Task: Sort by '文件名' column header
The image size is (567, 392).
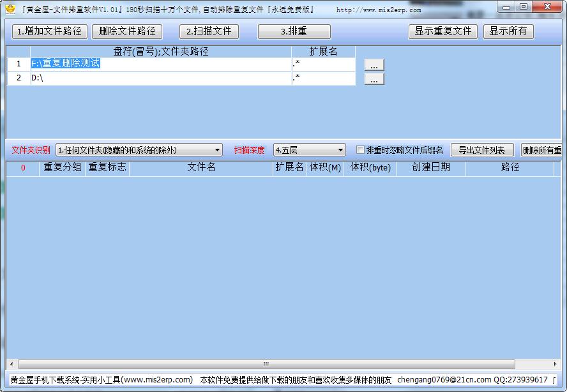Action: (200, 167)
